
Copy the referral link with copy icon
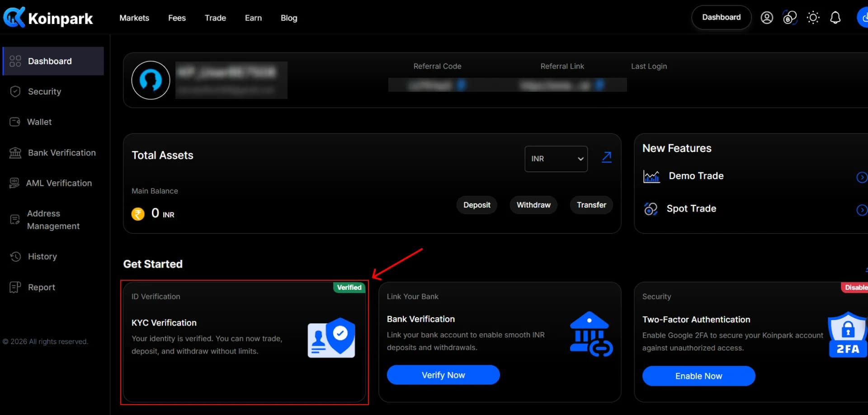click(599, 85)
